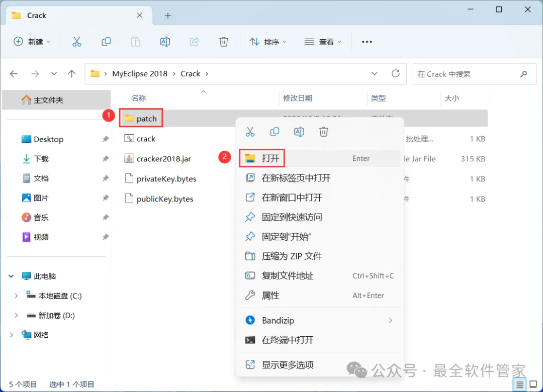Select the patch folder

141,119
